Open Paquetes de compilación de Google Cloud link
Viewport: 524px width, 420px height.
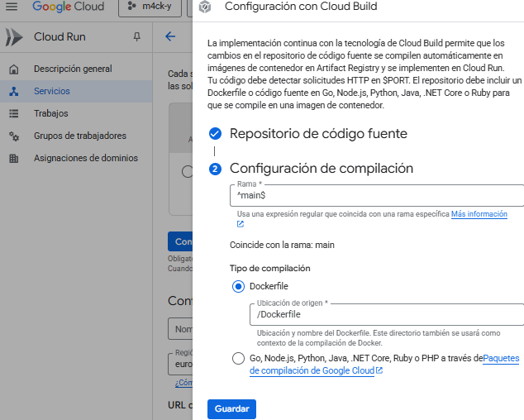(x=384, y=365)
